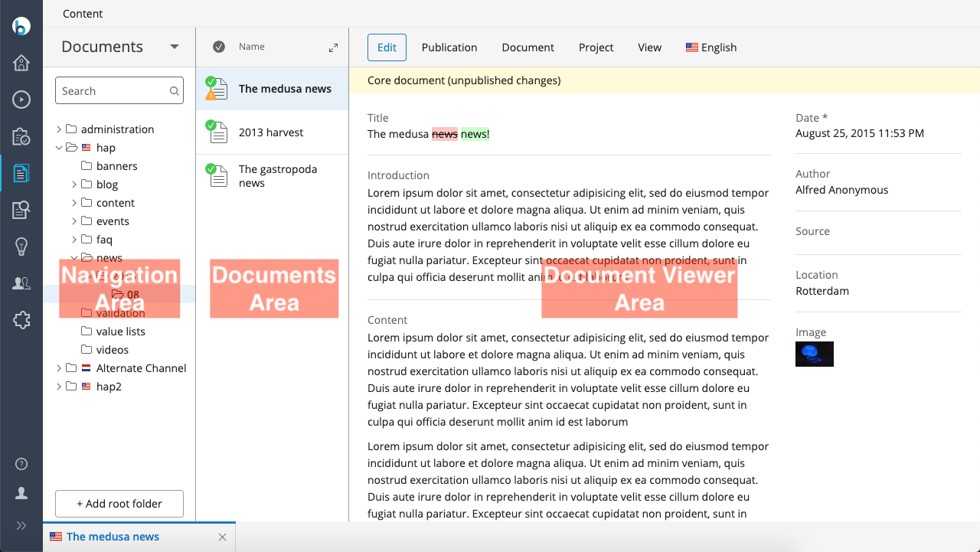Expand the sidebar with the double chevron
This screenshot has width=980, height=552.
click(21, 525)
